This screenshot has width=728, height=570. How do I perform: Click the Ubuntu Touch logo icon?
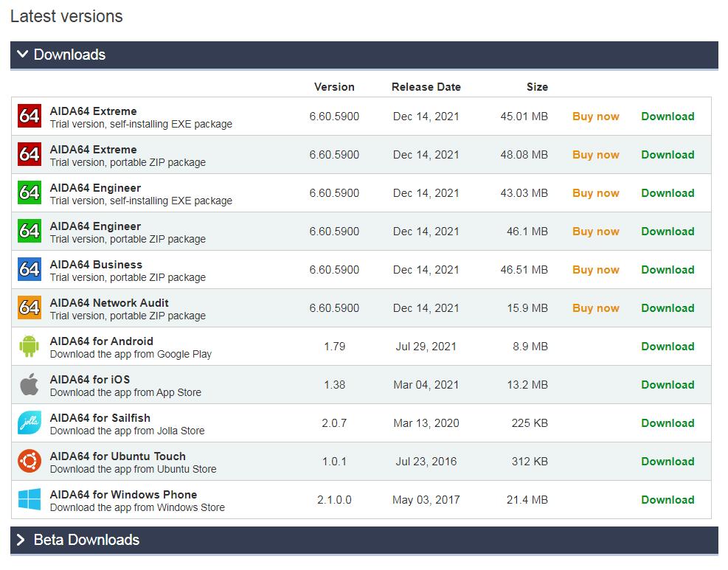pyautogui.click(x=30, y=461)
